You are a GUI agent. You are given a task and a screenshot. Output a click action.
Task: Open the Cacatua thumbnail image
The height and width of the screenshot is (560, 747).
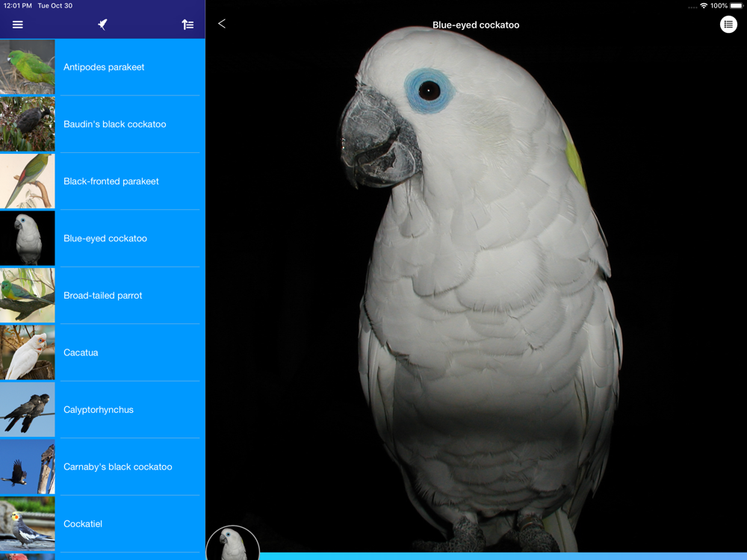[27, 352]
